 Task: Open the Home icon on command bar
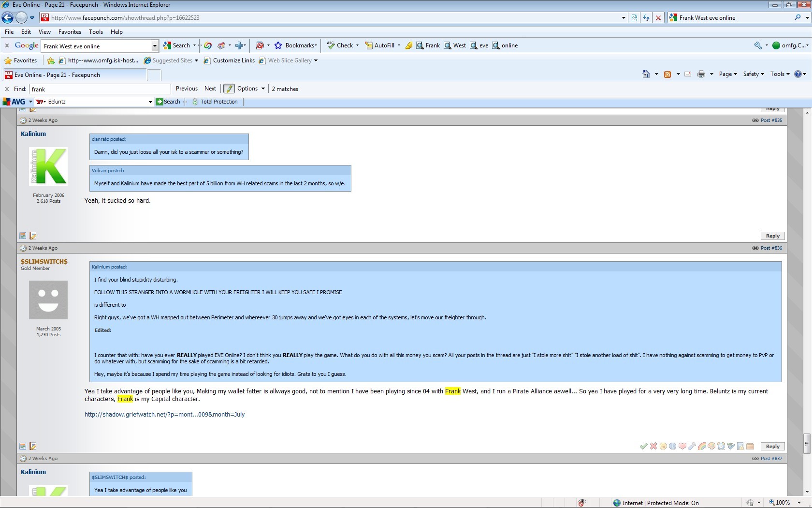click(646, 74)
